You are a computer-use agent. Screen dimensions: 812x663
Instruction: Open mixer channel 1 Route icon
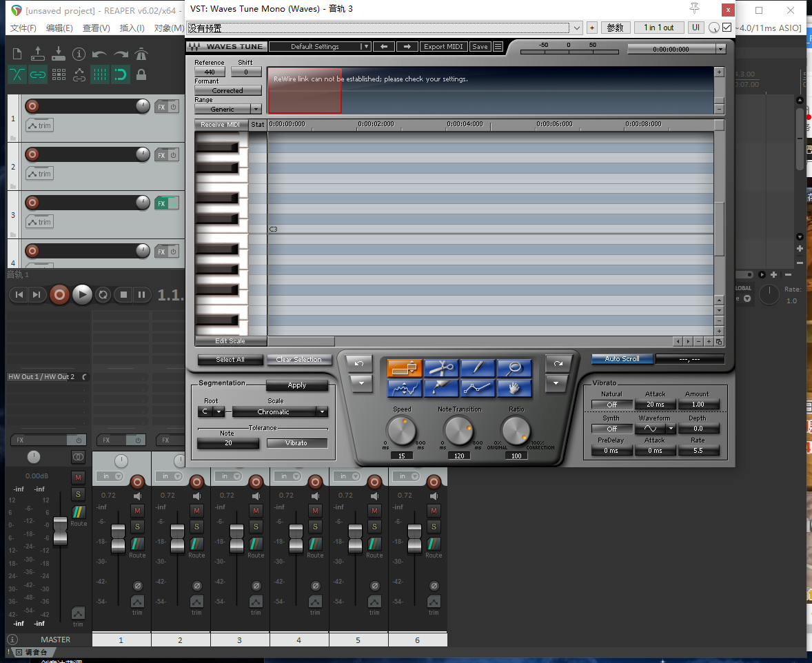point(137,543)
